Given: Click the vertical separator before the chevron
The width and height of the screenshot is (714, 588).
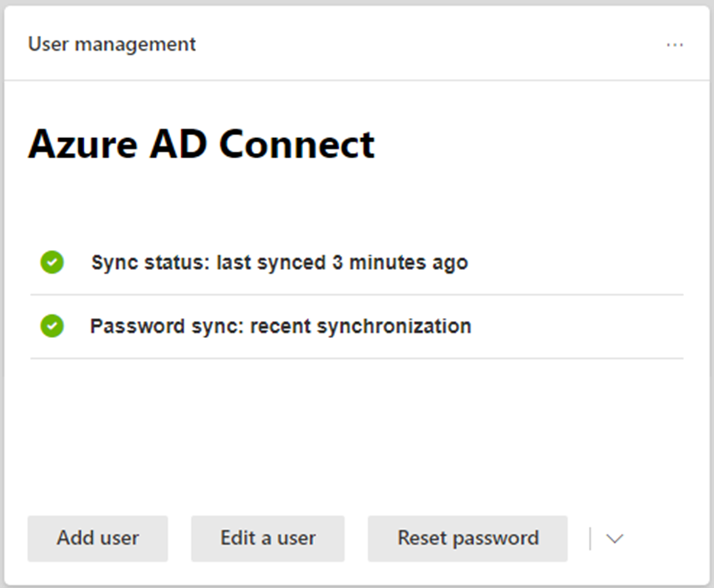Looking at the screenshot, I should [x=590, y=539].
